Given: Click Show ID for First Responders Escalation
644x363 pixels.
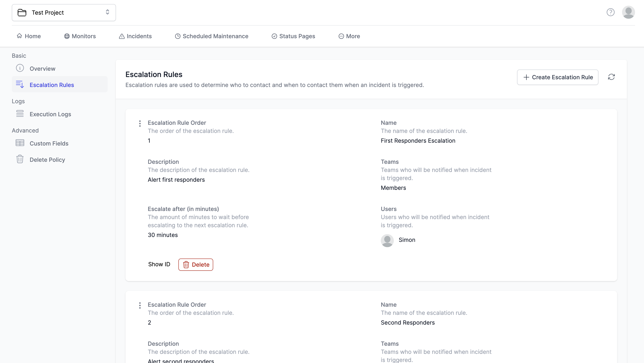Looking at the screenshot, I should (x=159, y=264).
